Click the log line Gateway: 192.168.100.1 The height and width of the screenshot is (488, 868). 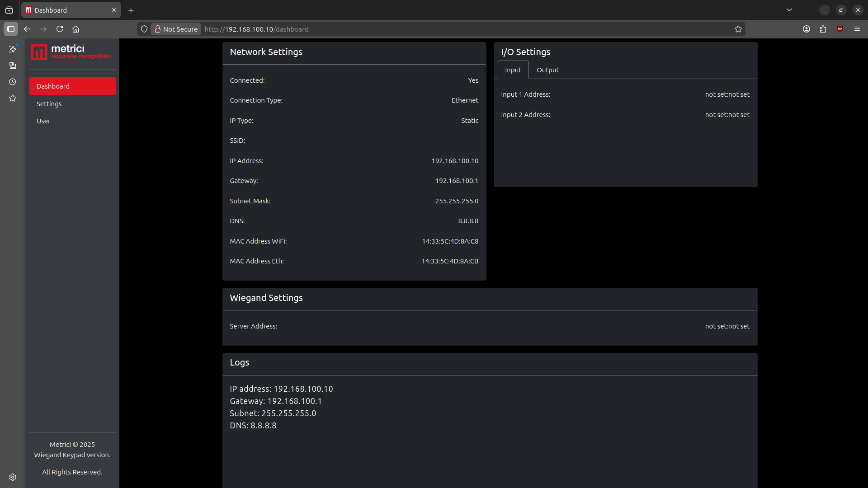(276, 401)
